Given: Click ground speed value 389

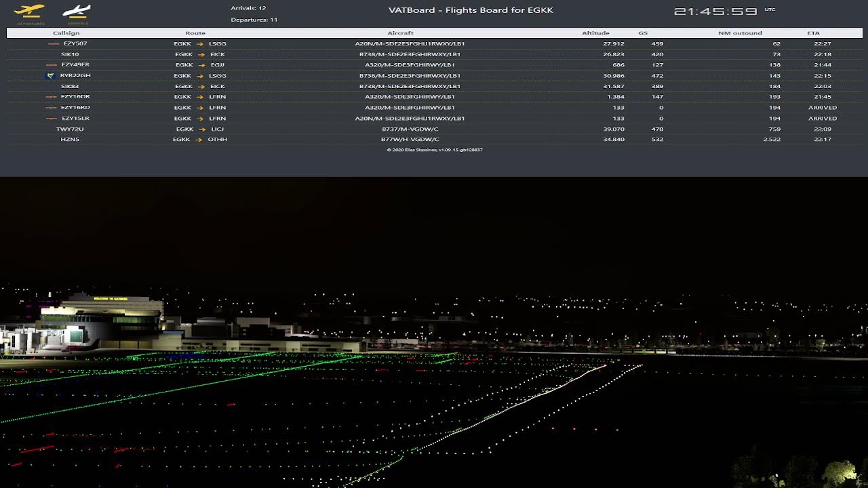Looking at the screenshot, I should [657, 86].
